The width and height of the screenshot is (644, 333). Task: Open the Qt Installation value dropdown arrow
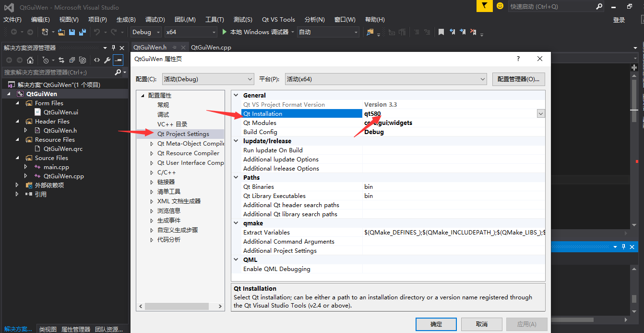point(541,114)
